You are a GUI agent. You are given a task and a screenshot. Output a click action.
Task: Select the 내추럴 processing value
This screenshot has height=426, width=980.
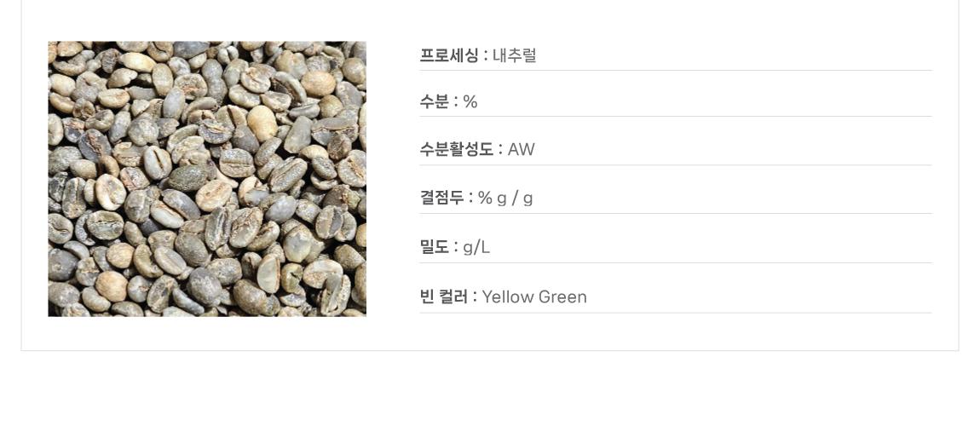pyautogui.click(x=515, y=55)
